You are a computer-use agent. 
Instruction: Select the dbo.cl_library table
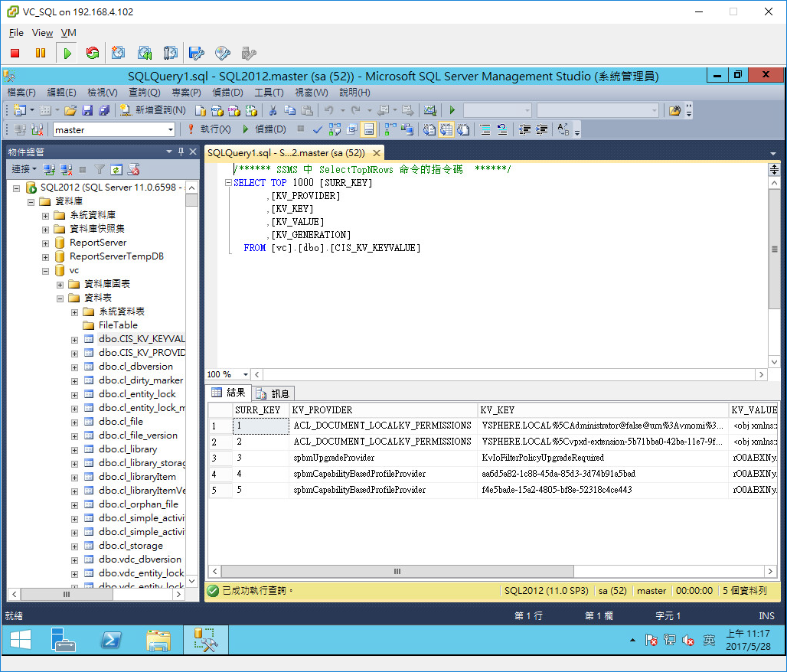click(x=128, y=449)
